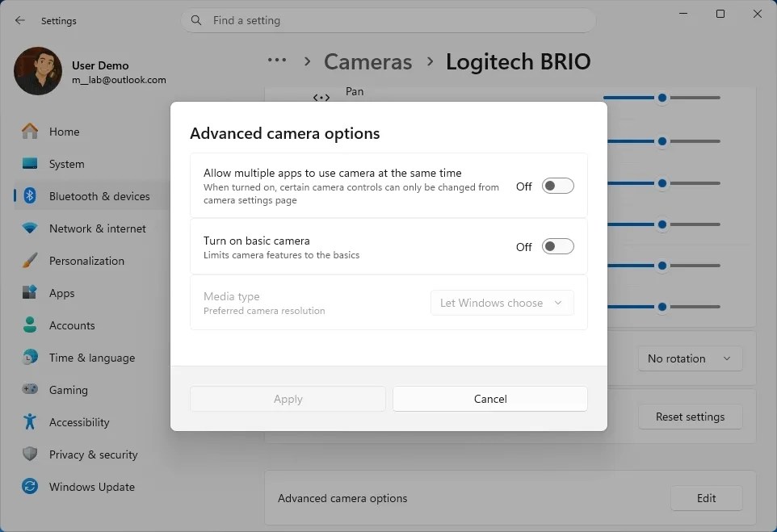Click the Bluetooth icon in sidebar
Screen dimensions: 777x532
pos(30,195)
